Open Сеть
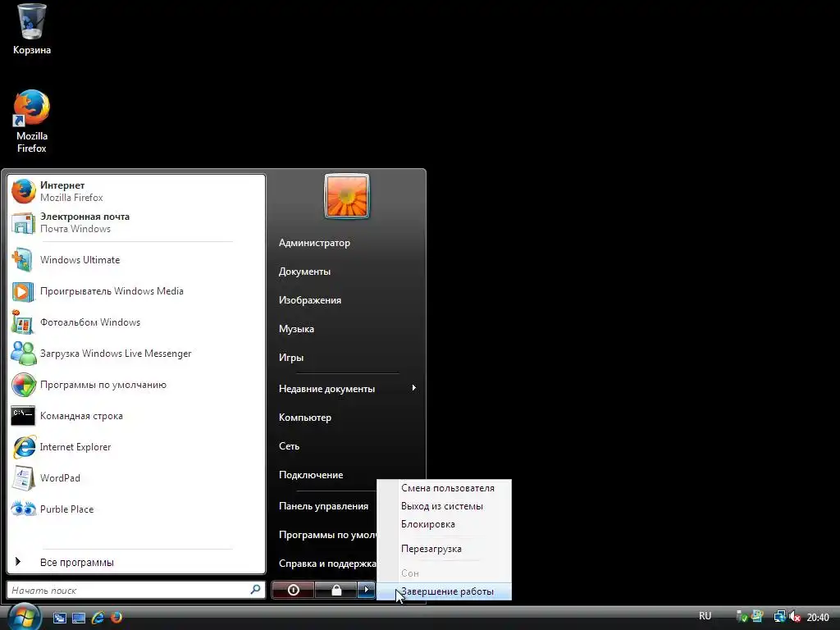Image resolution: width=840 pixels, height=630 pixels. tap(347, 446)
